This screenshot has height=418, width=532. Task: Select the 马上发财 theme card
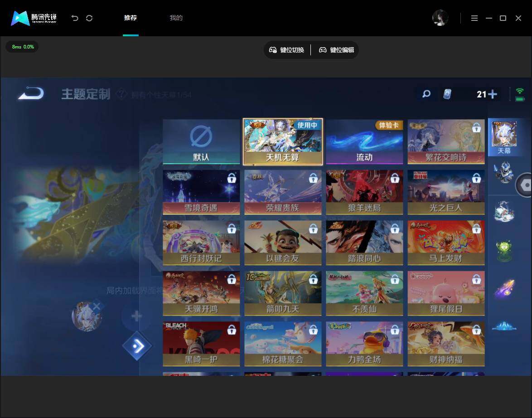tap(446, 243)
